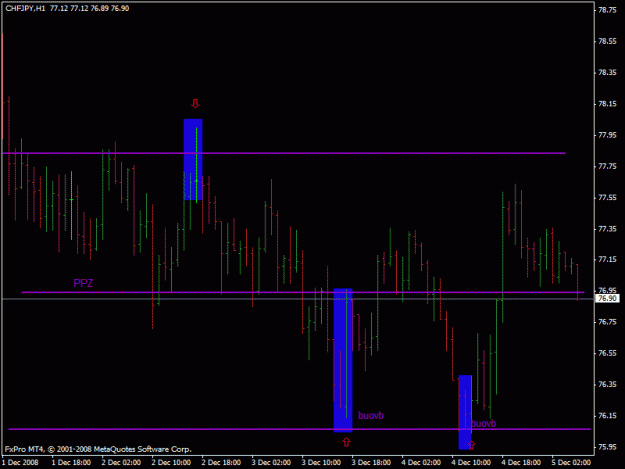This screenshot has height=469, width=625.
Task: Click the 4 Dec 18:00 time label
Action: coord(521,463)
